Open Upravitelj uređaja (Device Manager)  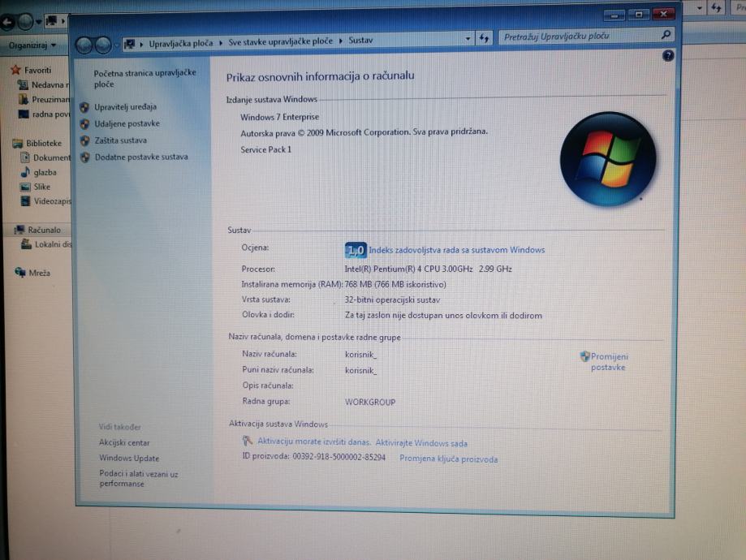[125, 107]
